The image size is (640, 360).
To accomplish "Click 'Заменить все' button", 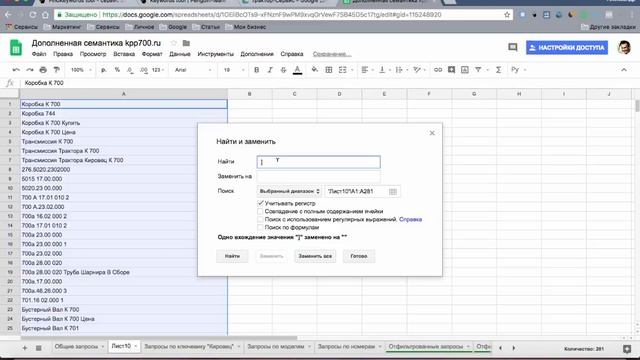I will 315,256.
